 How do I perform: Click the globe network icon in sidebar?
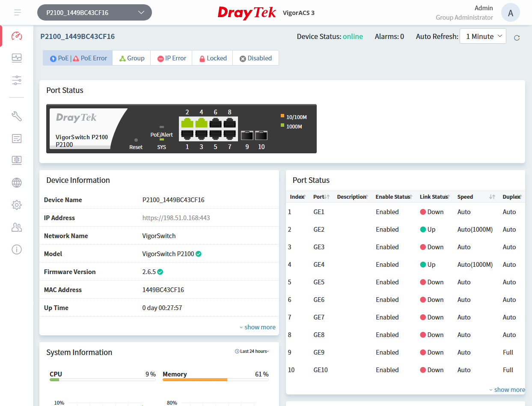click(x=17, y=183)
